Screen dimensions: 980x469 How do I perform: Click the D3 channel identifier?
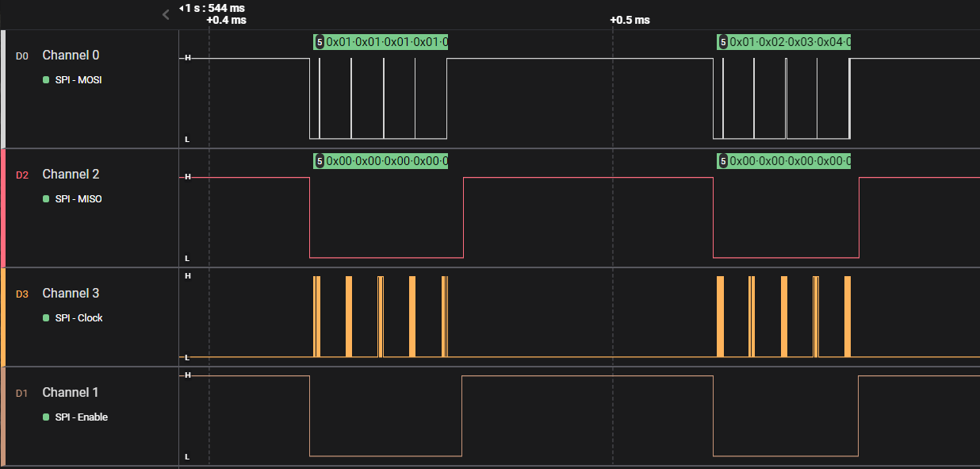pyautogui.click(x=22, y=294)
